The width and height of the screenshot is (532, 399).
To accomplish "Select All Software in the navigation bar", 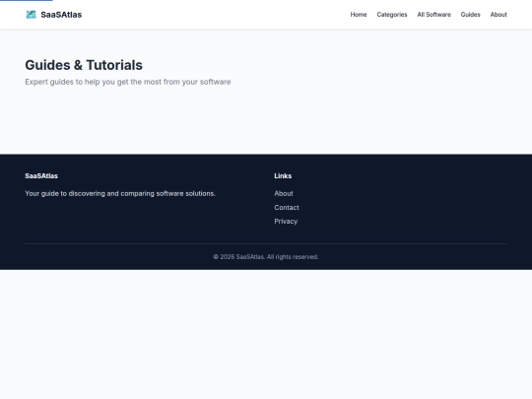I will coord(433,15).
